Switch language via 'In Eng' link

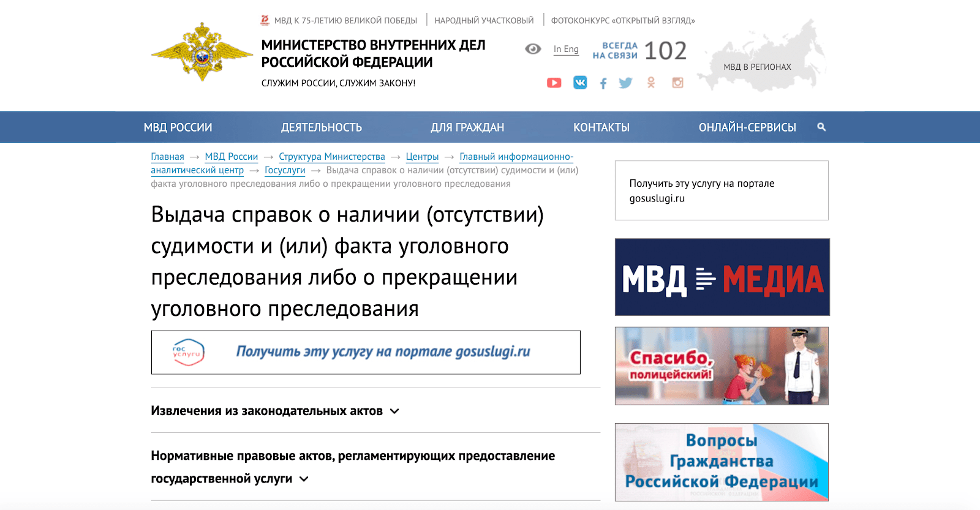tap(566, 49)
